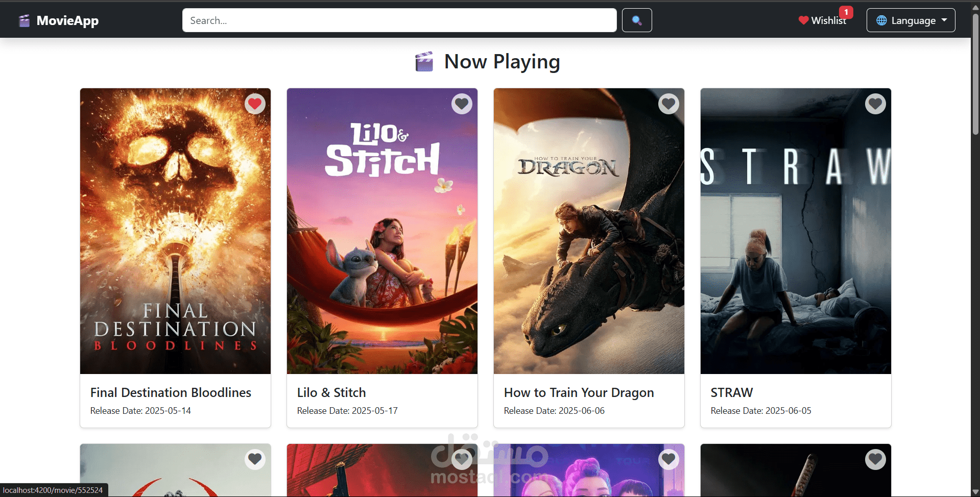980x497 pixels.
Task: Open Lilo & Stitch poster
Action: click(x=382, y=231)
